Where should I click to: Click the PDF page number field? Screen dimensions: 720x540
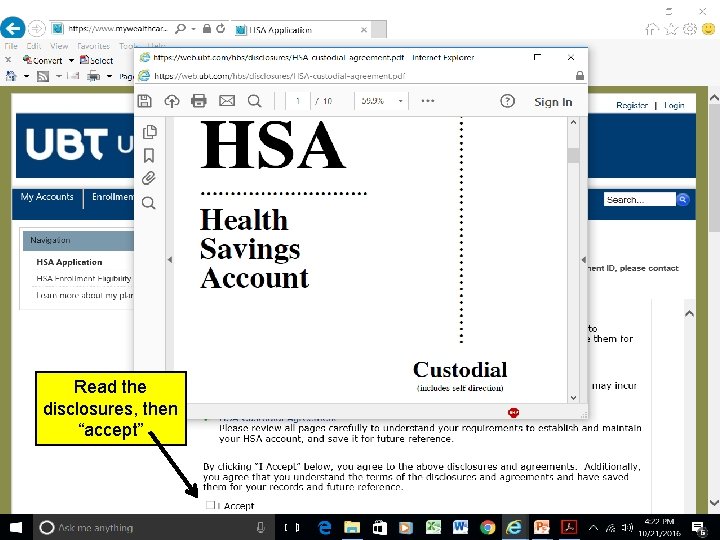(x=298, y=101)
